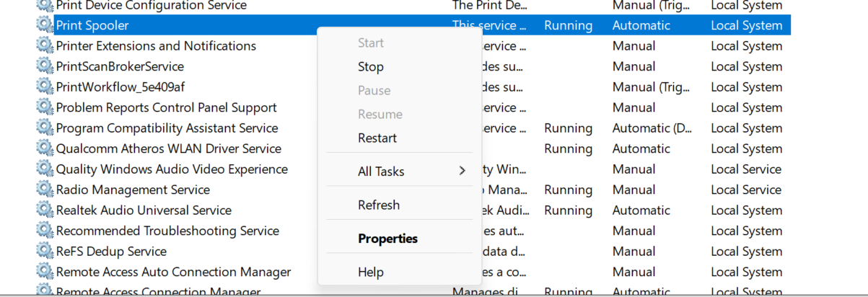This screenshot has height=297, width=868.
Task: Click gear icon for Realtek Audio Universal Service
Action: tap(45, 210)
